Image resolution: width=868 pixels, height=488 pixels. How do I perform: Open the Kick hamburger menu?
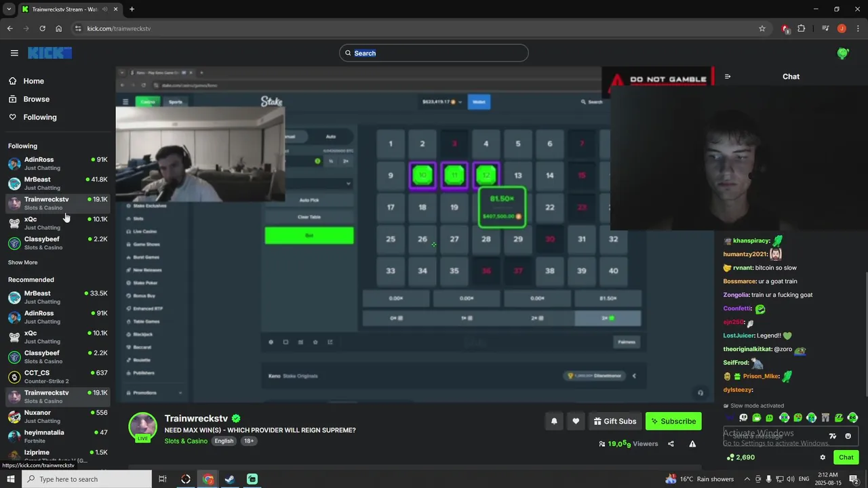click(x=14, y=53)
